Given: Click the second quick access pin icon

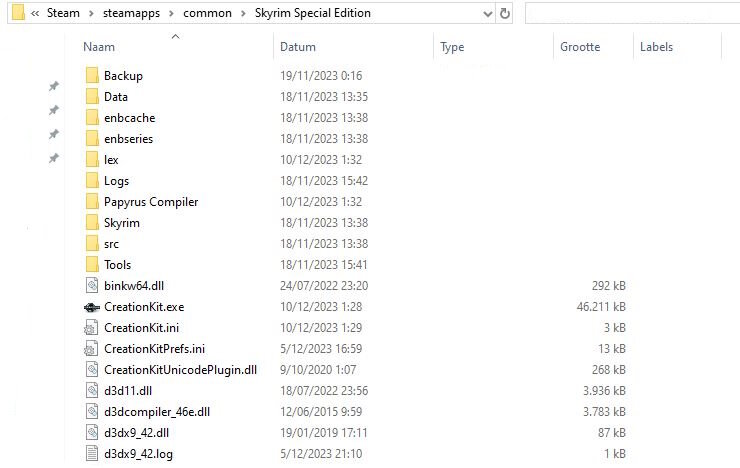Looking at the screenshot, I should 54,110.
